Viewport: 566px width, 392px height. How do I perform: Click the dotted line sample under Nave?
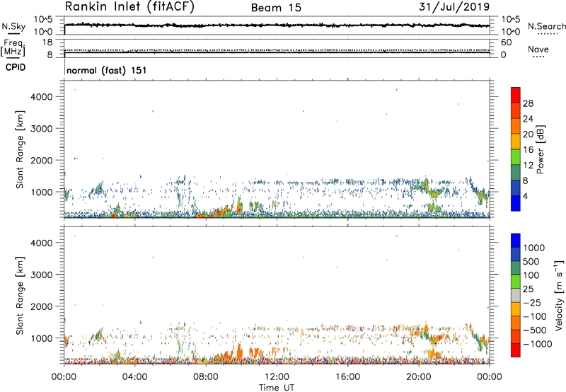pos(539,57)
